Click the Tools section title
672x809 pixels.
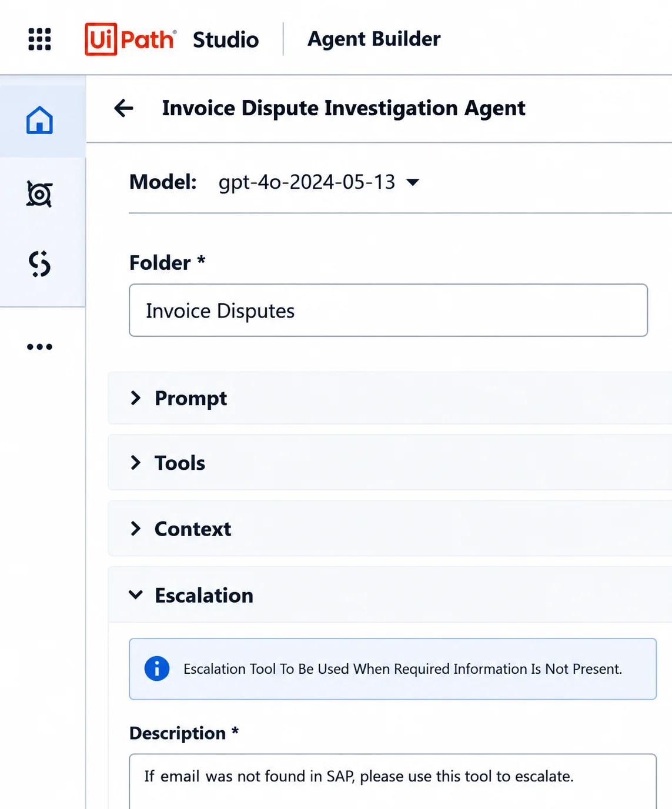click(180, 463)
